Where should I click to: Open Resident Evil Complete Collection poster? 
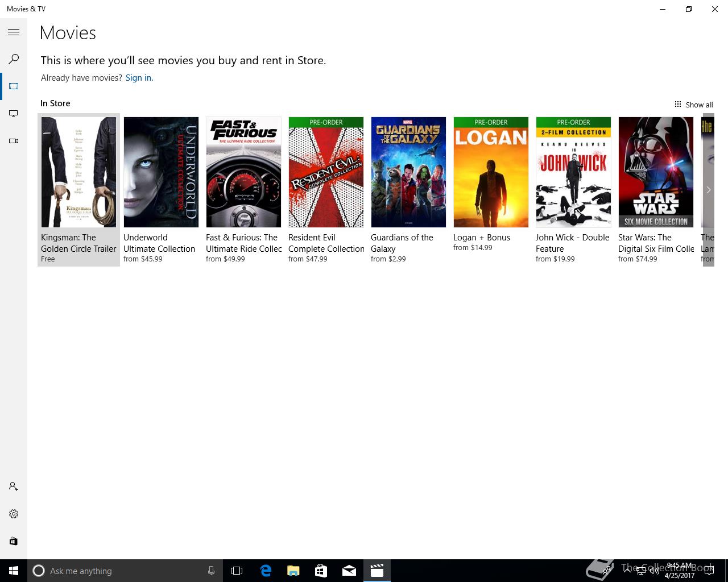[x=326, y=172]
